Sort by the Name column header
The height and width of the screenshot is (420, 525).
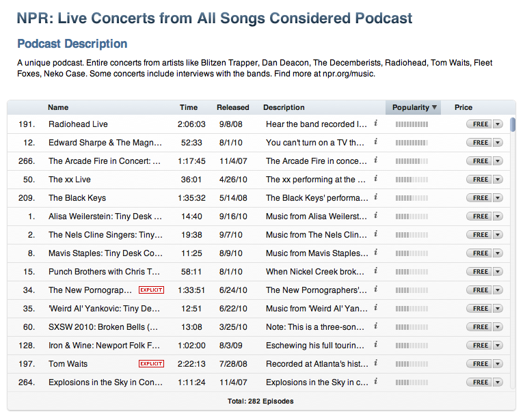click(58, 107)
